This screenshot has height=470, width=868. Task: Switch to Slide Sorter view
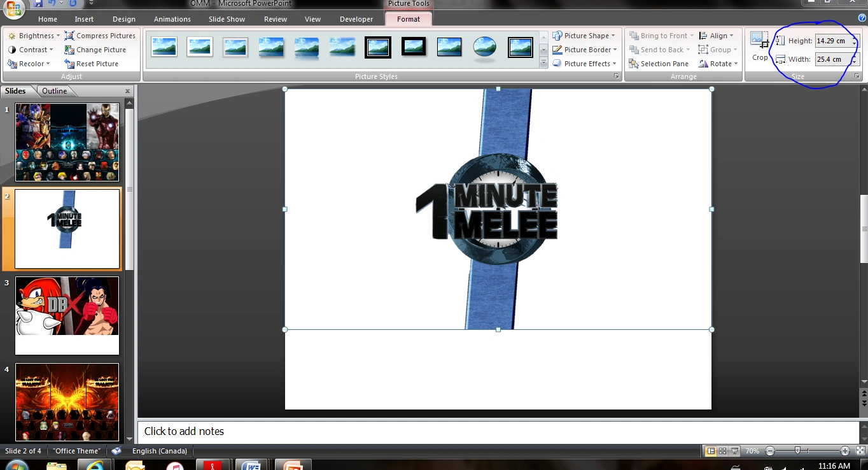[x=723, y=451]
